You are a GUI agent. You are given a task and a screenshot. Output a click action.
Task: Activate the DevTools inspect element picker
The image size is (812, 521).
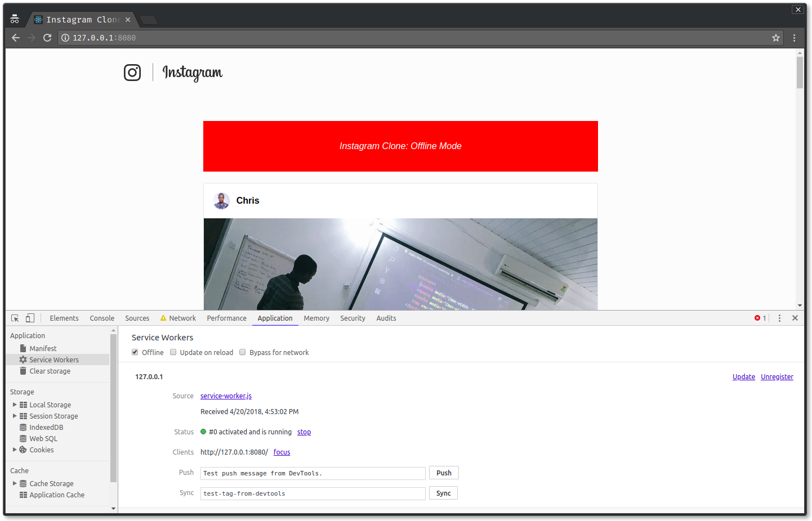coord(15,318)
